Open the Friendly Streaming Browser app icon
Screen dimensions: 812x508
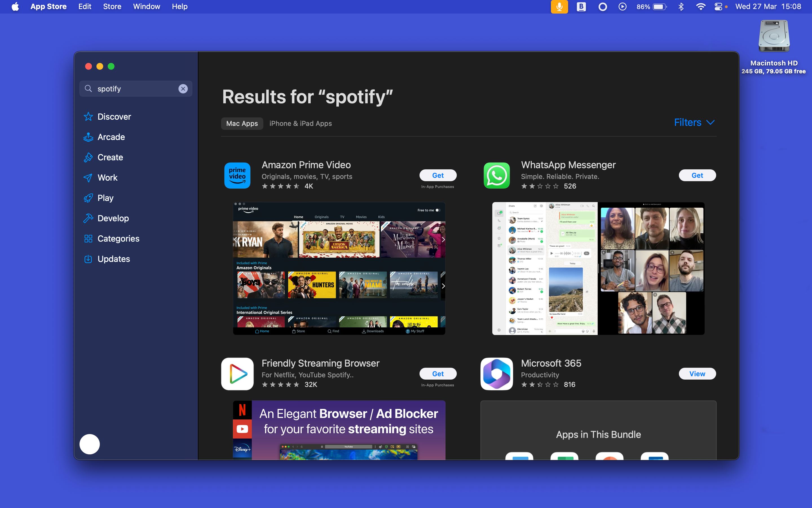coord(237,374)
